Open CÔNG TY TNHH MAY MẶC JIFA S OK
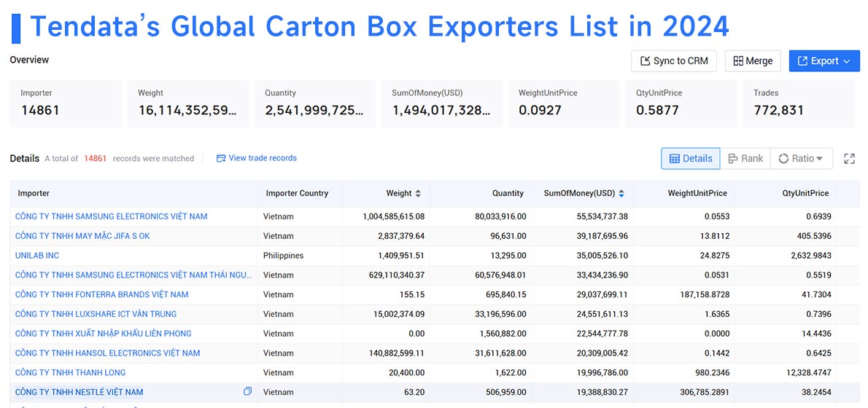 click(x=82, y=236)
